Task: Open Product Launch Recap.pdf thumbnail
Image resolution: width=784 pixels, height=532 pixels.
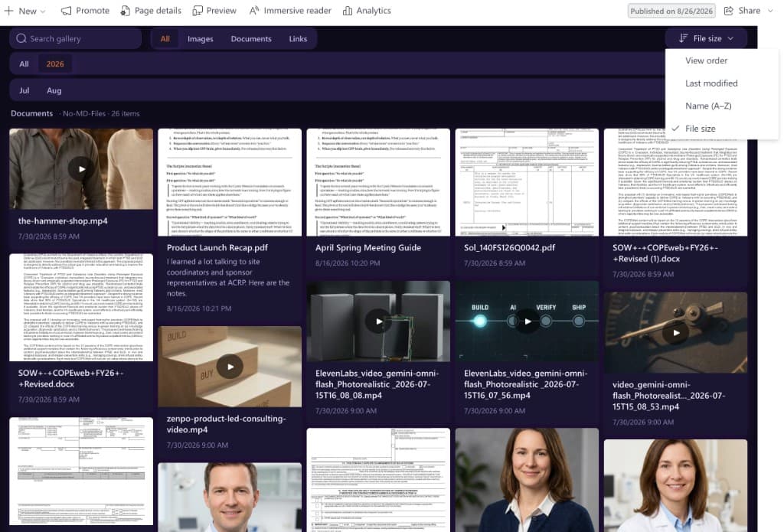Action: tap(230, 182)
